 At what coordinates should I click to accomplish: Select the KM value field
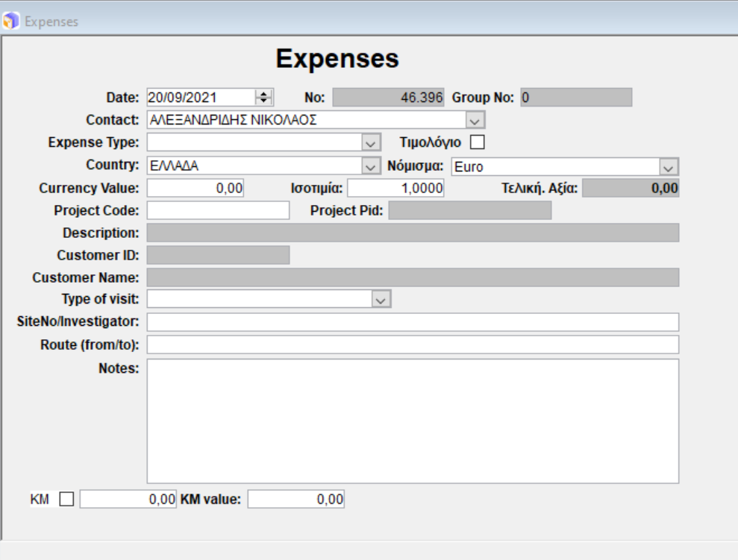tap(295, 500)
